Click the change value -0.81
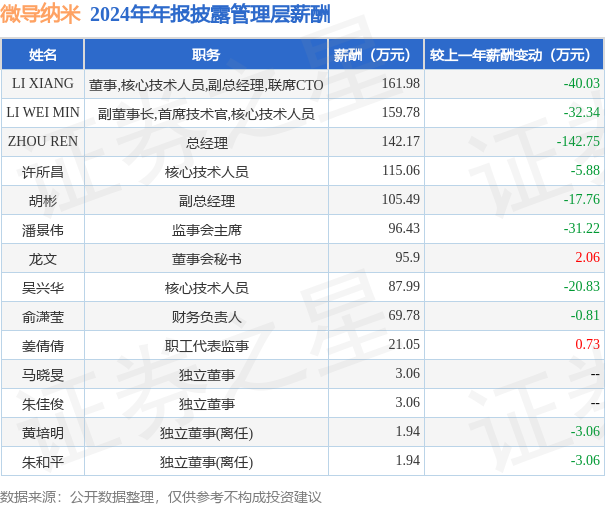This screenshot has width=605, height=506. pyautogui.click(x=585, y=315)
